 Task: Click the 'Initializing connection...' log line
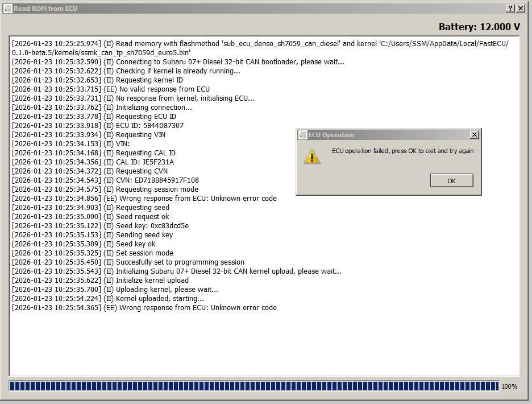coord(102,107)
